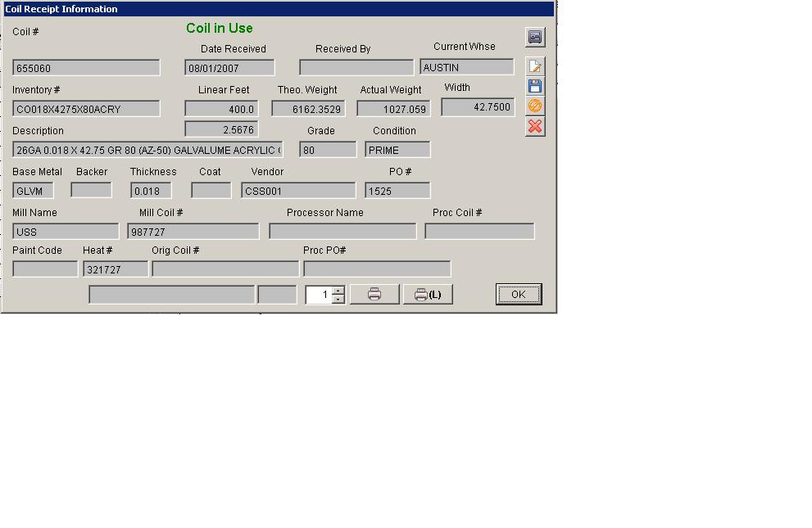812x528 pixels.
Task: Click the safe/vault icon button
Action: pyautogui.click(x=534, y=37)
